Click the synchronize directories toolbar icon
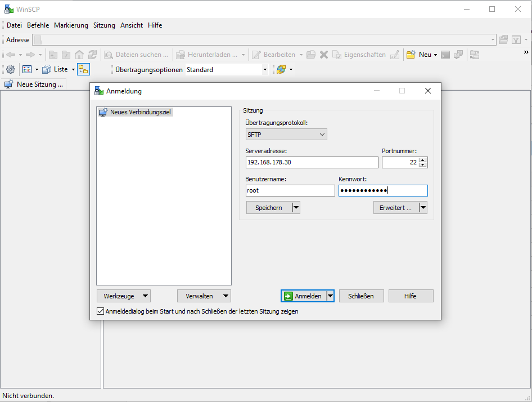 475,55
